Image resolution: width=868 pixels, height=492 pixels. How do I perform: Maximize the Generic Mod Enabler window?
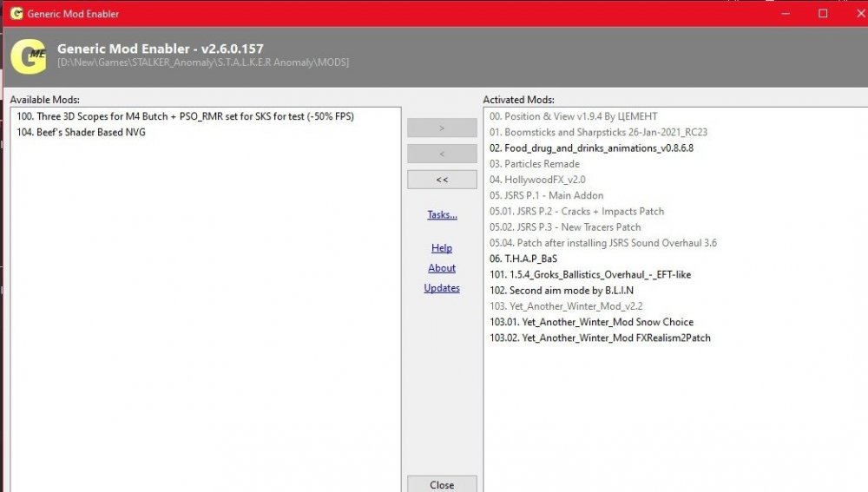(x=823, y=13)
